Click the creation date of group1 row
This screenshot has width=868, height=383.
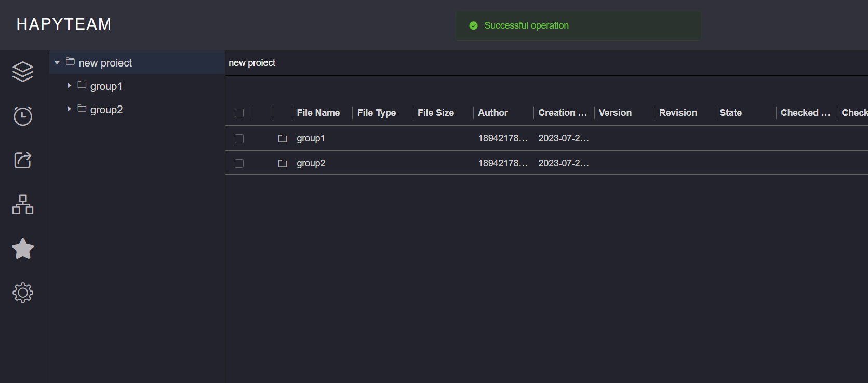tap(564, 138)
